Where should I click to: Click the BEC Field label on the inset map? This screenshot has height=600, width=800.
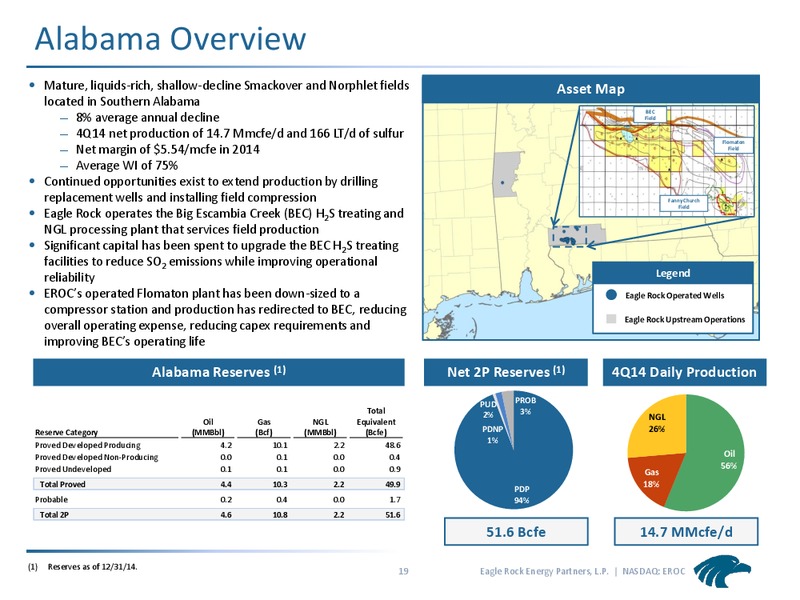click(x=649, y=114)
